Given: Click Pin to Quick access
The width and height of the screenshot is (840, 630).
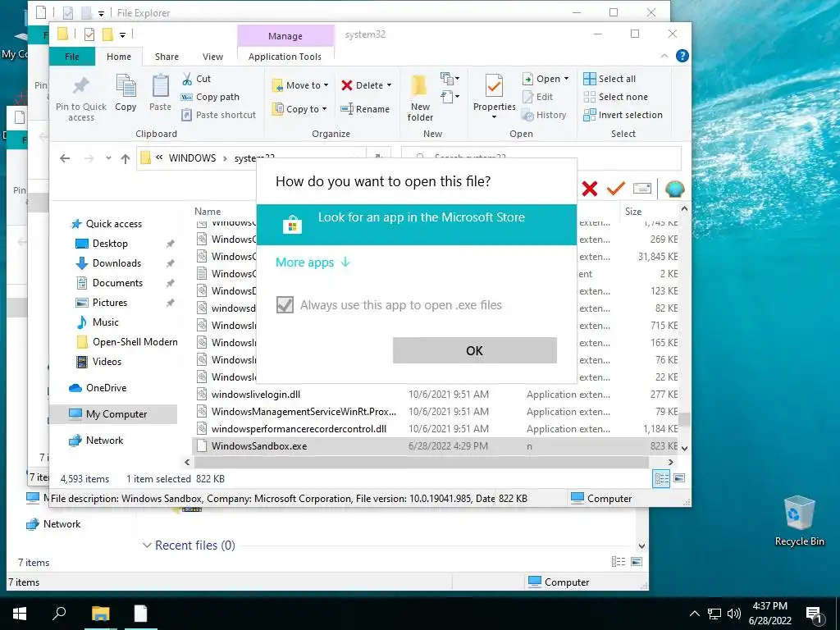Looking at the screenshot, I should click(81, 99).
